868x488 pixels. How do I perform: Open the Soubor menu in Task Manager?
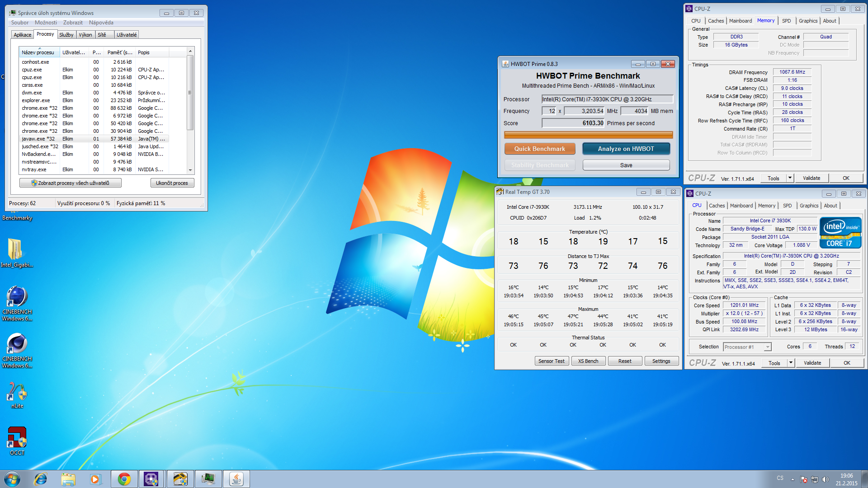(x=20, y=23)
